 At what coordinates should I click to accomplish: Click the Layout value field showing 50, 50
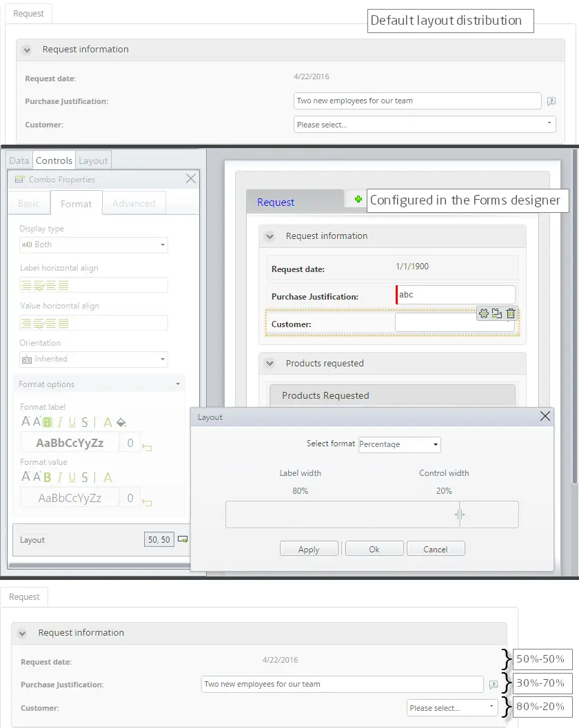[159, 539]
